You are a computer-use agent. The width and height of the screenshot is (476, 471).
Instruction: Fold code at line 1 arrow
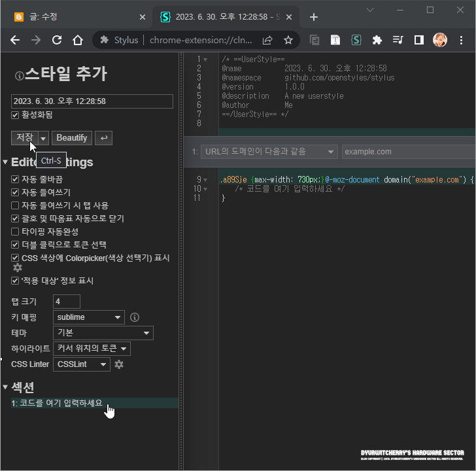coord(205,60)
